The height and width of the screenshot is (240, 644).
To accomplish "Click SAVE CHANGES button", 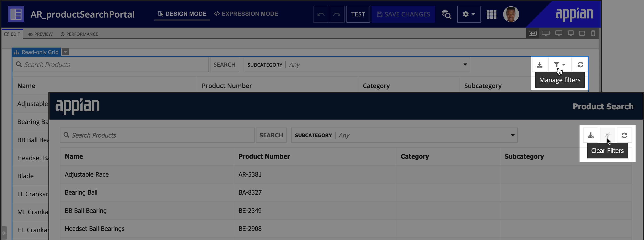I will tap(404, 14).
